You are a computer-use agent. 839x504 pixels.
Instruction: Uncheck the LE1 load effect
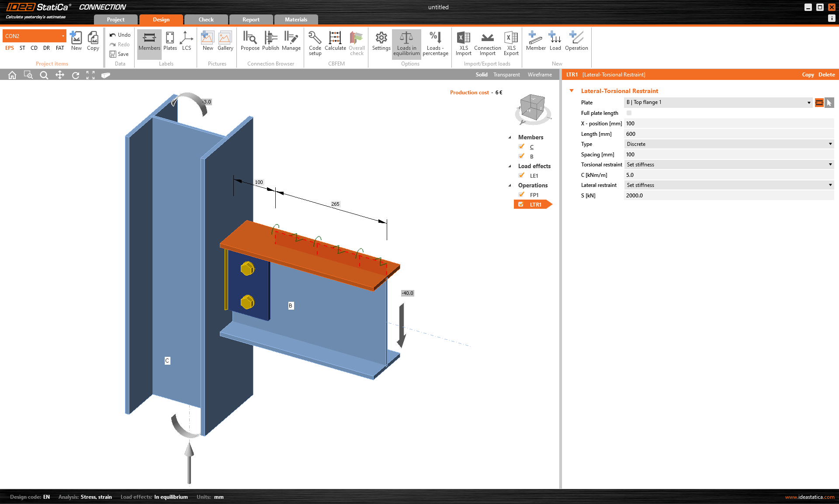(x=521, y=175)
